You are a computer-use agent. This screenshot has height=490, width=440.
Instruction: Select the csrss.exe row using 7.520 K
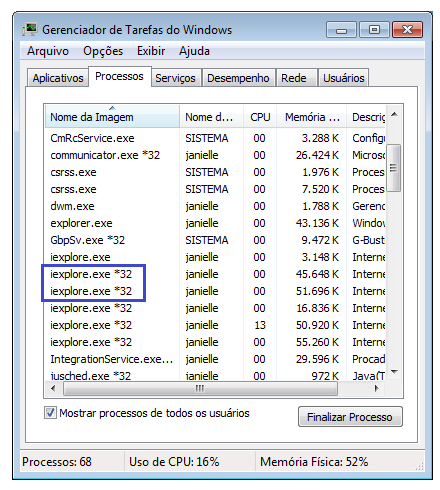(x=215, y=189)
